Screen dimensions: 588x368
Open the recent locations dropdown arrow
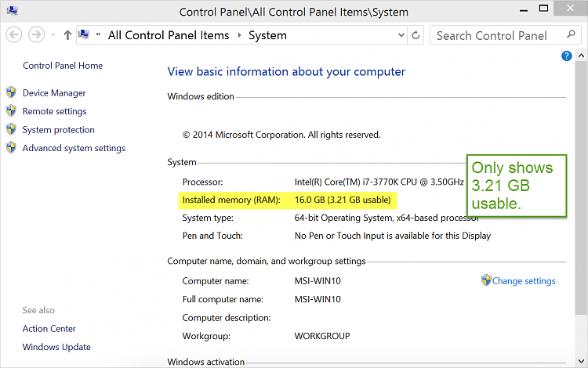[x=53, y=35]
